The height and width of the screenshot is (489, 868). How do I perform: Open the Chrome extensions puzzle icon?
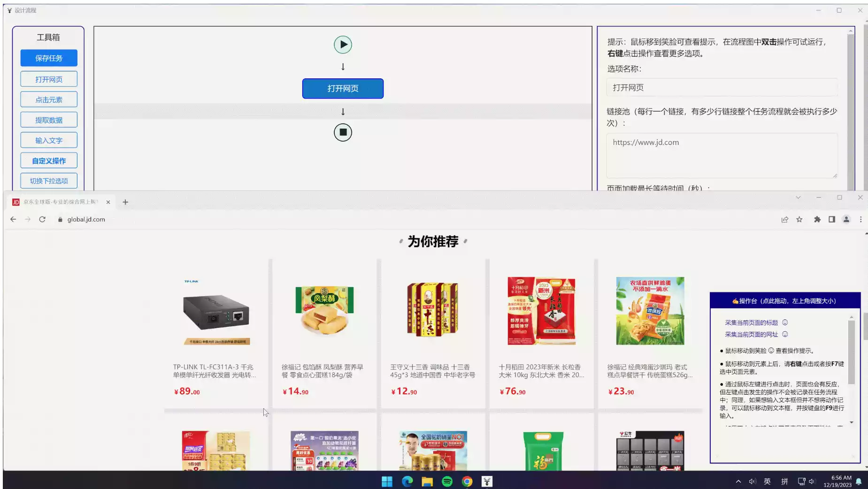817,219
